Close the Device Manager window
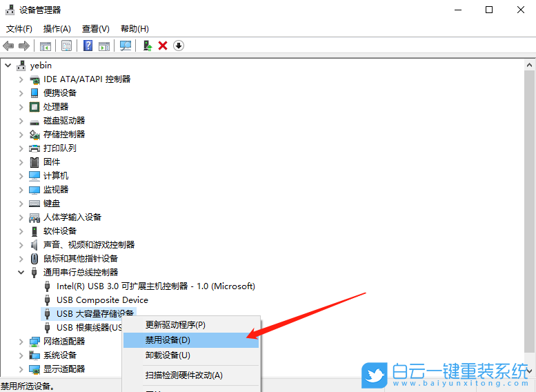Screen dimensions: 536x392 [x=521, y=10]
